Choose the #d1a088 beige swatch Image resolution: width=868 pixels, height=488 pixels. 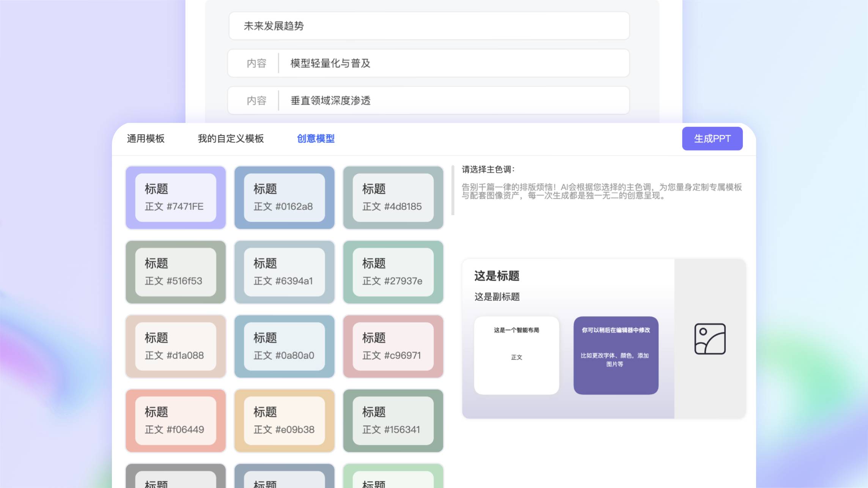point(176,346)
